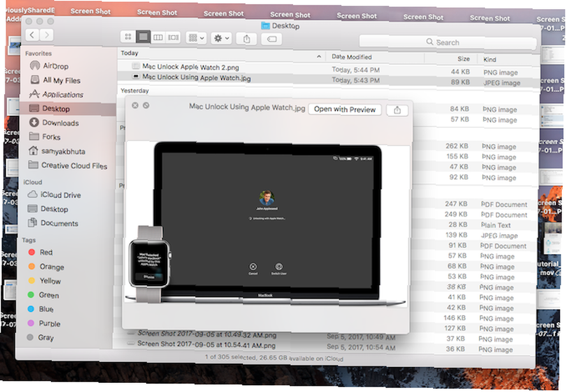566x392 pixels.
Task: Open Downloads in the sidebar
Action: (60, 123)
